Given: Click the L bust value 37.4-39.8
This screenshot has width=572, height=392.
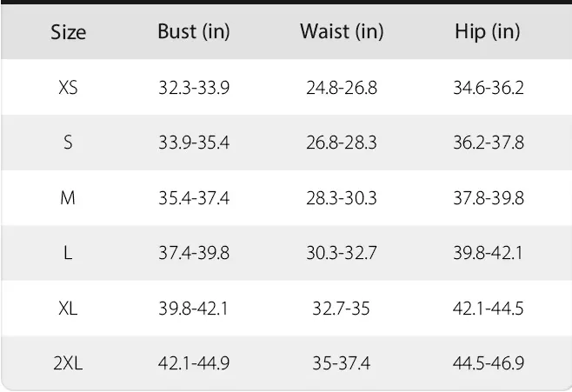Looking at the screenshot, I should [193, 253].
